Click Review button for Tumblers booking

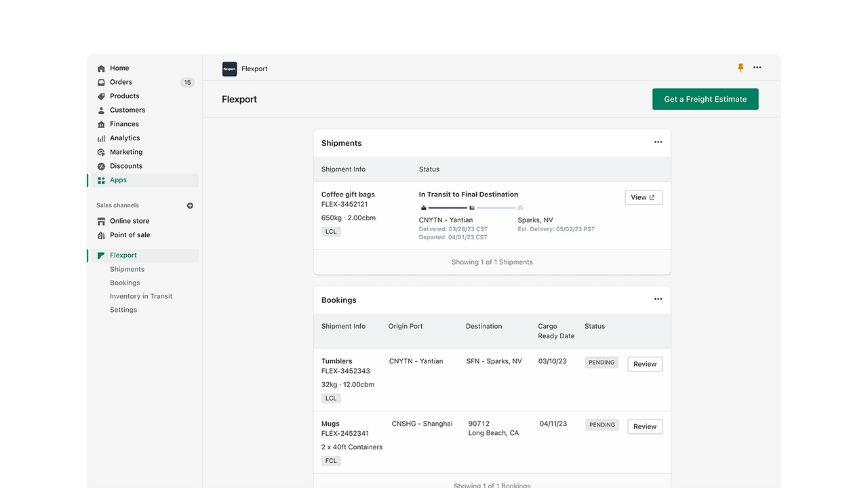coord(645,364)
